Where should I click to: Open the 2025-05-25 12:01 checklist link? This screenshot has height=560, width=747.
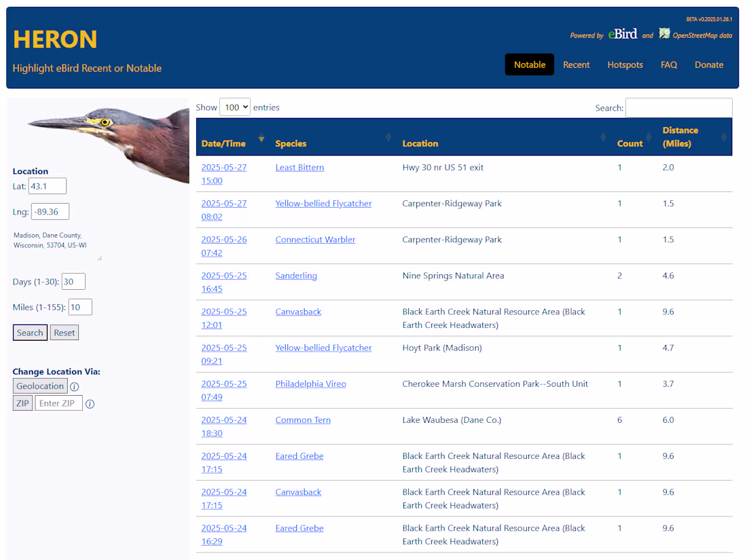click(x=224, y=318)
